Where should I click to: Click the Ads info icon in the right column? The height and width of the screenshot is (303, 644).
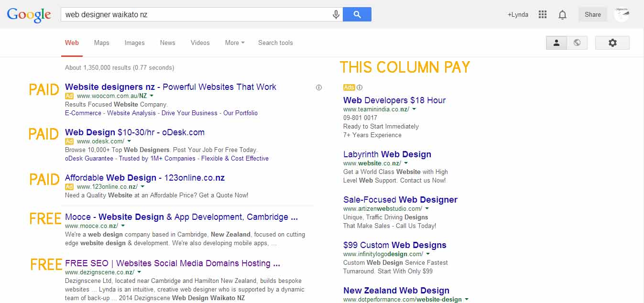[x=359, y=87]
